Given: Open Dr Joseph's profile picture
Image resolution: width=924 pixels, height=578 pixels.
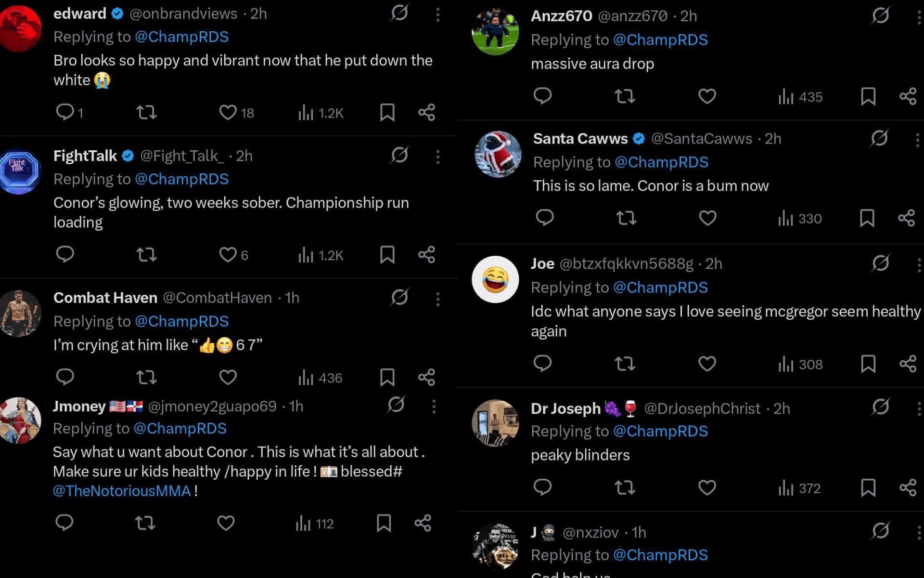Looking at the screenshot, I should [x=495, y=422].
